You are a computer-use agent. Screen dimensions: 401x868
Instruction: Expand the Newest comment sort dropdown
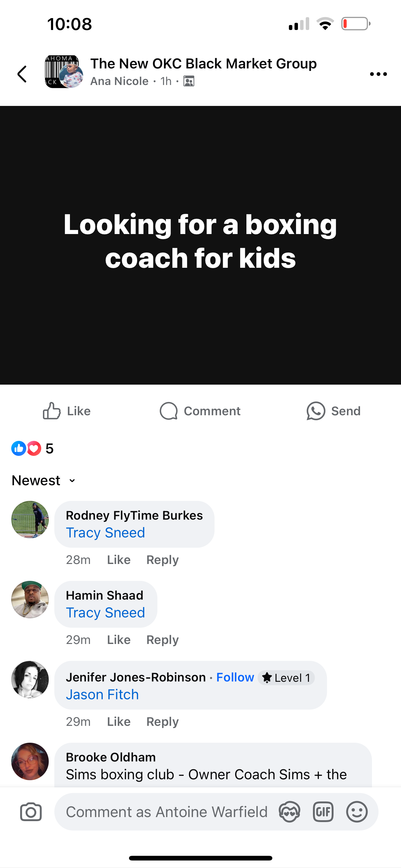(43, 481)
